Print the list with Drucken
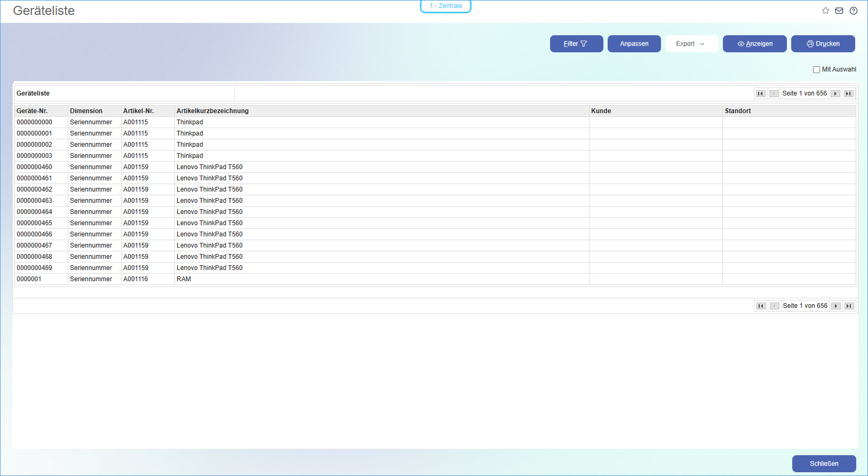Image resolution: width=868 pixels, height=476 pixels. click(x=823, y=44)
